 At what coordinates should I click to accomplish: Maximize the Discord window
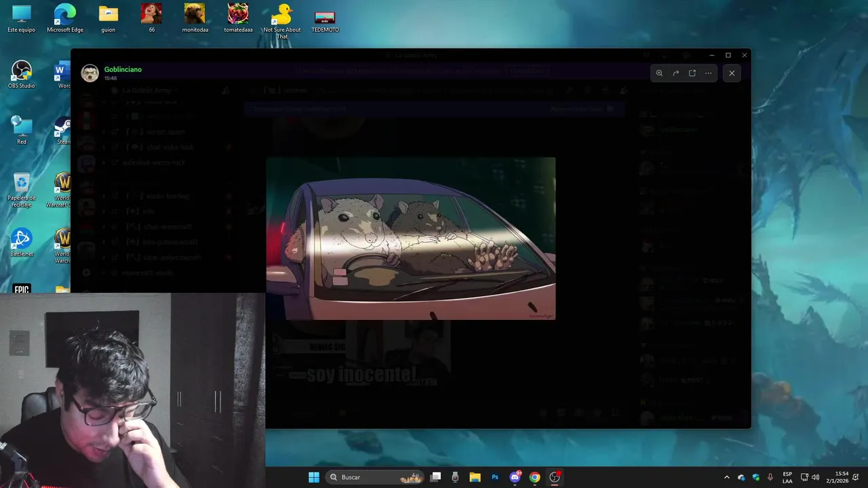tap(728, 55)
